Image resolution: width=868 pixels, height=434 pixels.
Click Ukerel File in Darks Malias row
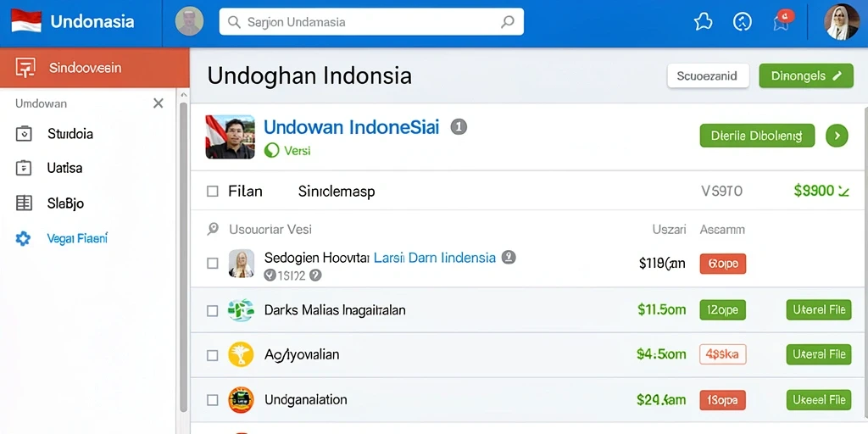pyautogui.click(x=819, y=310)
